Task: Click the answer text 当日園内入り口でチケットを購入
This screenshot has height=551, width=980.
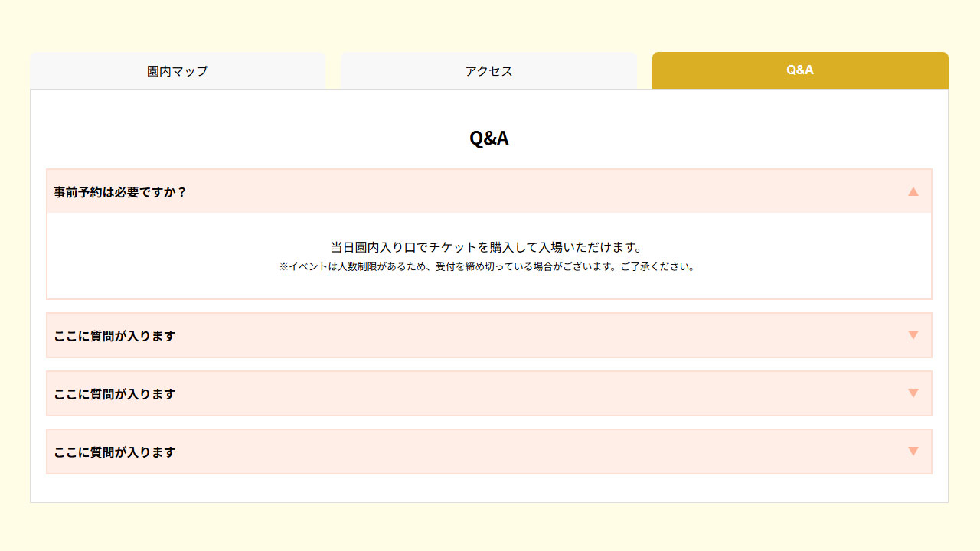Action: [489, 247]
